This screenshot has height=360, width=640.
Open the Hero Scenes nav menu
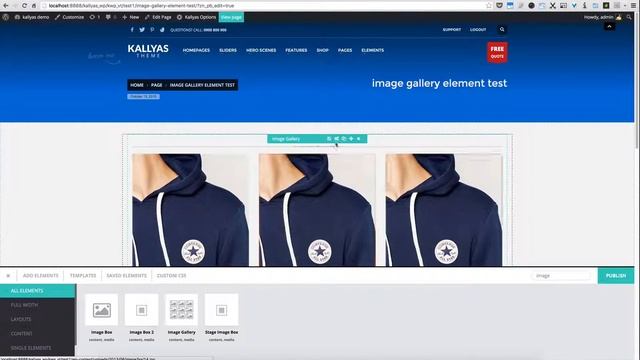261,50
